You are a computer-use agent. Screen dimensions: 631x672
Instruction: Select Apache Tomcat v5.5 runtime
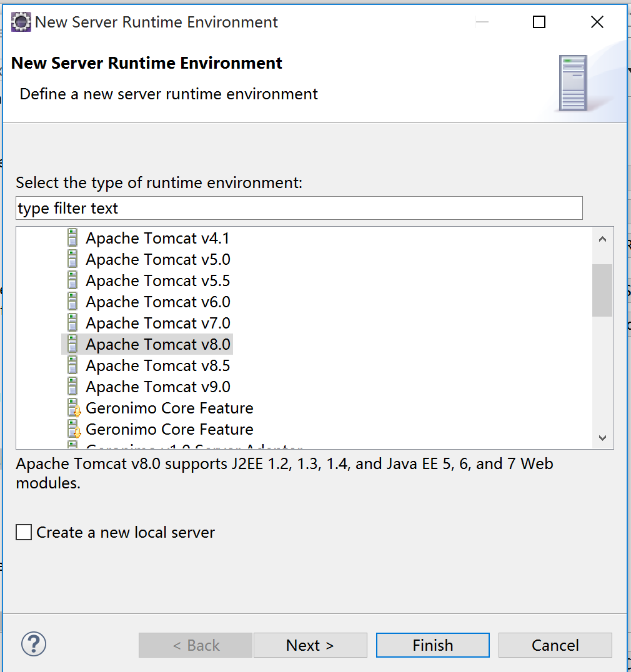pyautogui.click(x=157, y=280)
